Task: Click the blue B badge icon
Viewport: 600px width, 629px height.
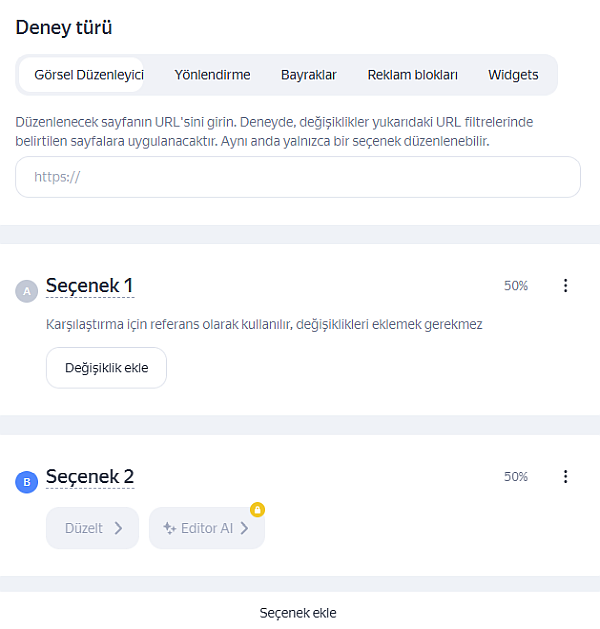Action: 26,482
